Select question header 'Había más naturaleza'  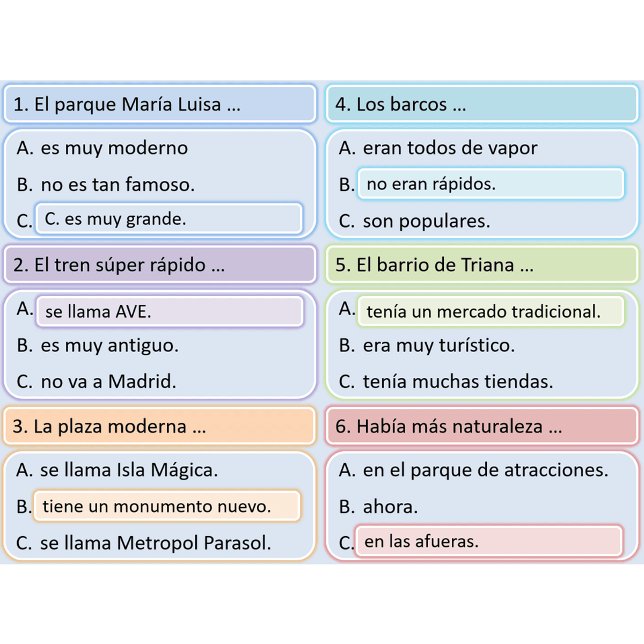click(x=482, y=426)
